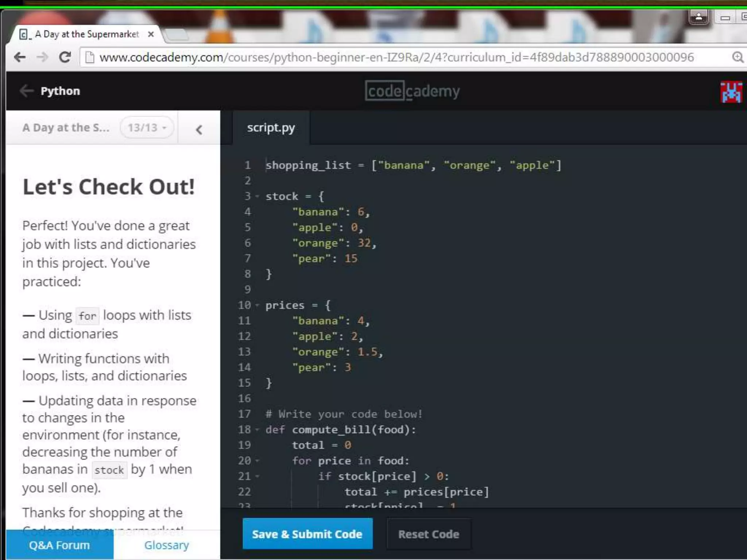Click the inline 'for' code snippet in instructions
The image size is (747, 560).
[88, 316]
